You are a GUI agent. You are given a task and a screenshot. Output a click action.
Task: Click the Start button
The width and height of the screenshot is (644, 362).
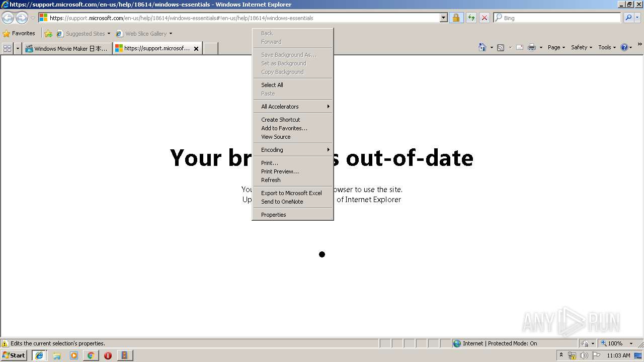(14, 355)
